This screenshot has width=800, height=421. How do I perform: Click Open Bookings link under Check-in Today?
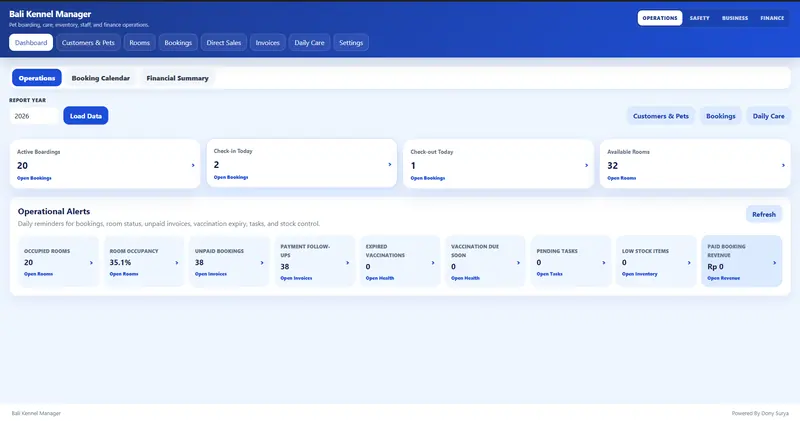pos(231,177)
